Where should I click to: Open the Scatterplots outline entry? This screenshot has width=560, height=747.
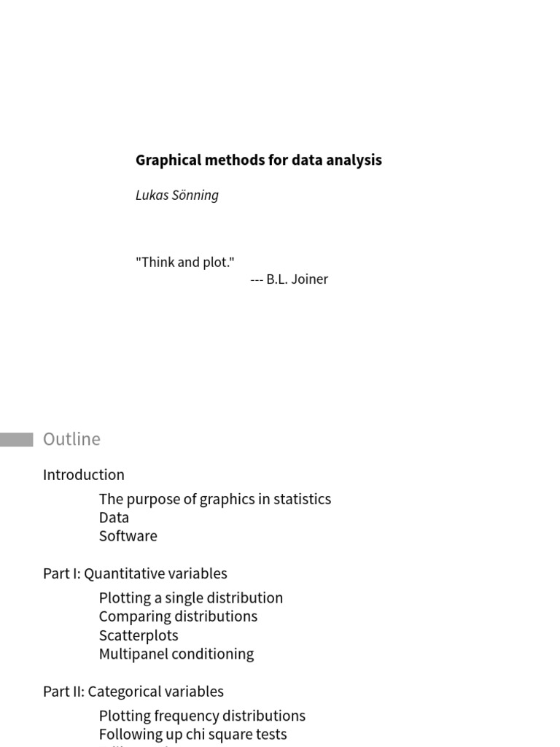tap(139, 635)
